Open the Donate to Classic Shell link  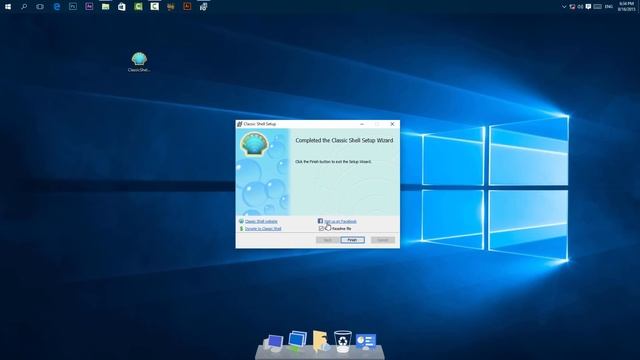point(263,229)
